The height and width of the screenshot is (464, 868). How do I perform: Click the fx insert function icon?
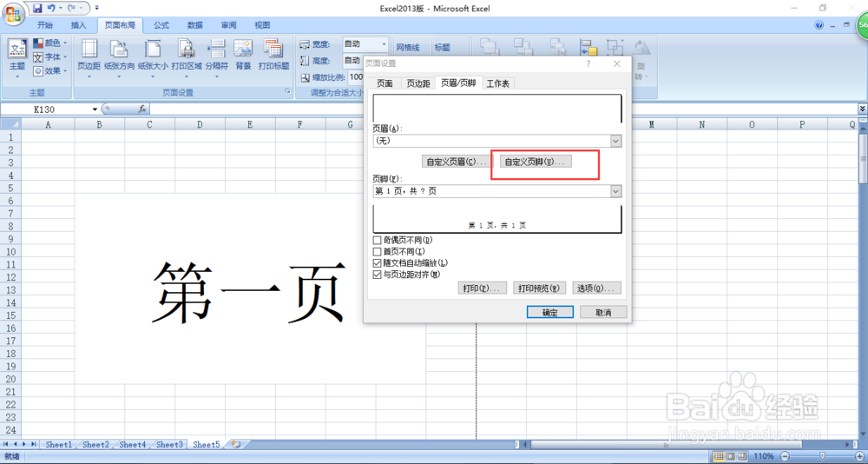tap(142, 109)
